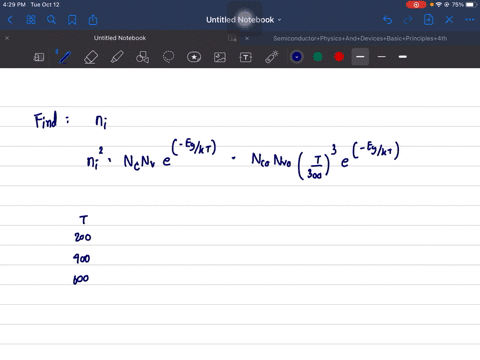Screen dimensions: 480x360
Task: Select the Eraser tool
Action: (91, 57)
